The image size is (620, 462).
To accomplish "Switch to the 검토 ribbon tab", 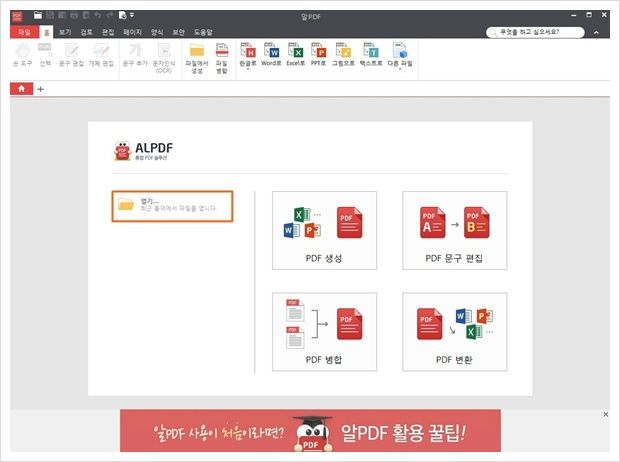I will [87, 32].
